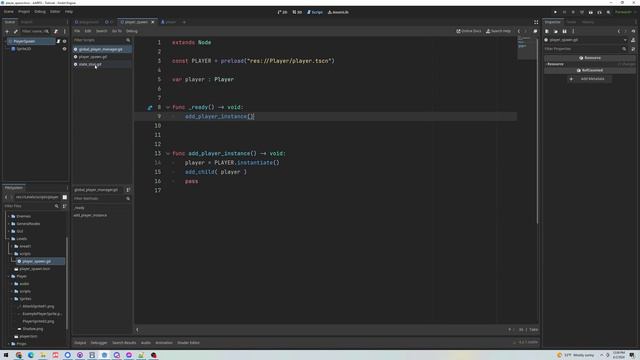This screenshot has height=360, width=640.
Task: Click the signal connection icon at line 8
Action: (150, 107)
